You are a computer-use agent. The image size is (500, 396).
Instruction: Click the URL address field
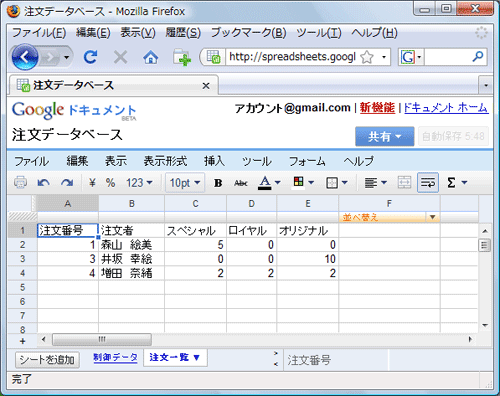(292, 57)
